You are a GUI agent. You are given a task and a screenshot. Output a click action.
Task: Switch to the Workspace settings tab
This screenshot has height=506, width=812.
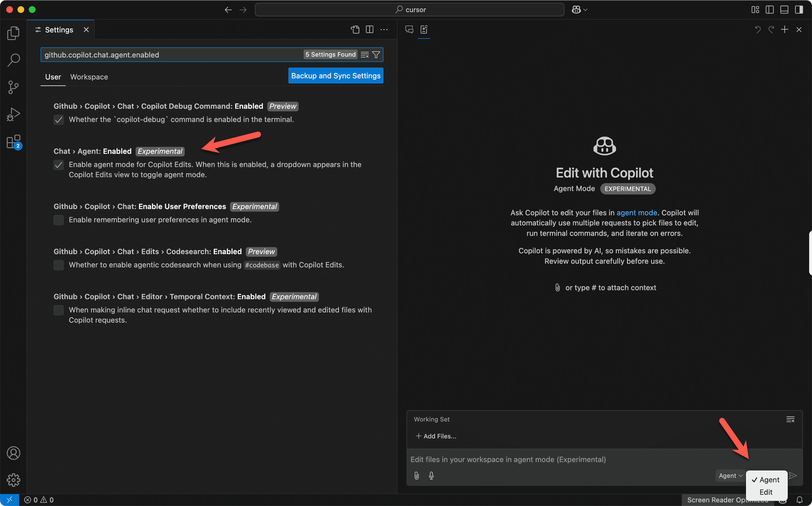[x=89, y=77]
